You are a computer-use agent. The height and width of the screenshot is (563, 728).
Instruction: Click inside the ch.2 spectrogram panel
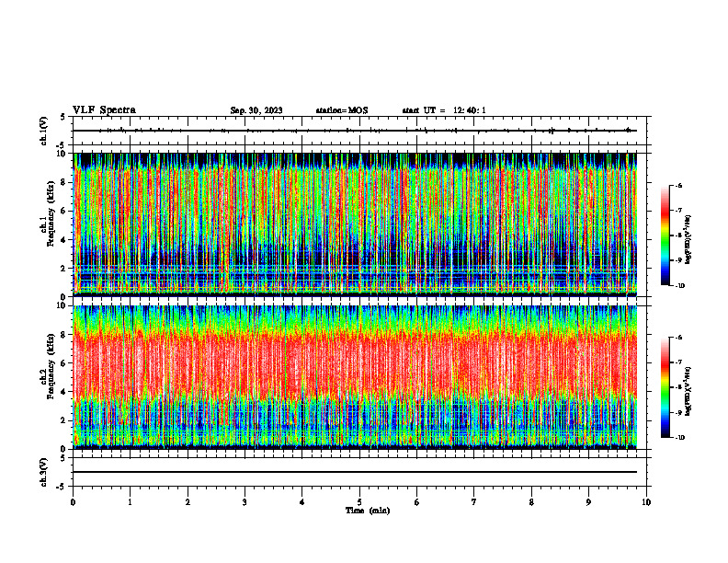click(355, 377)
